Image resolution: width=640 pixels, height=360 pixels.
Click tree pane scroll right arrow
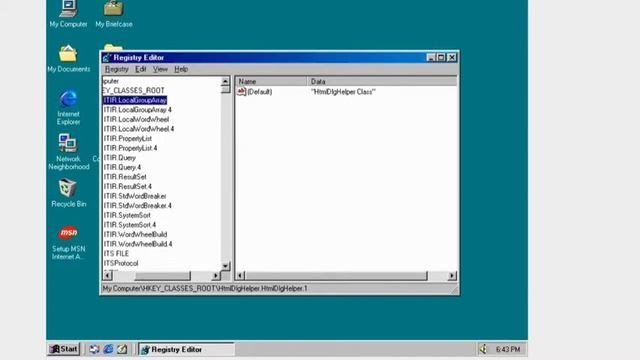point(216,276)
